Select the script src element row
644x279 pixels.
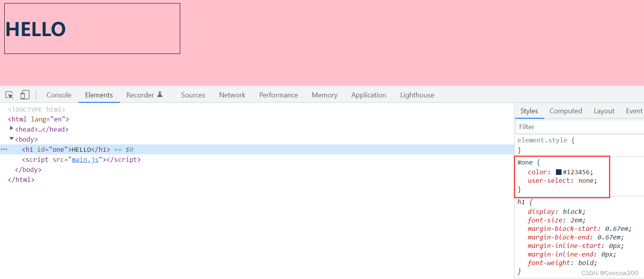pos(257,159)
